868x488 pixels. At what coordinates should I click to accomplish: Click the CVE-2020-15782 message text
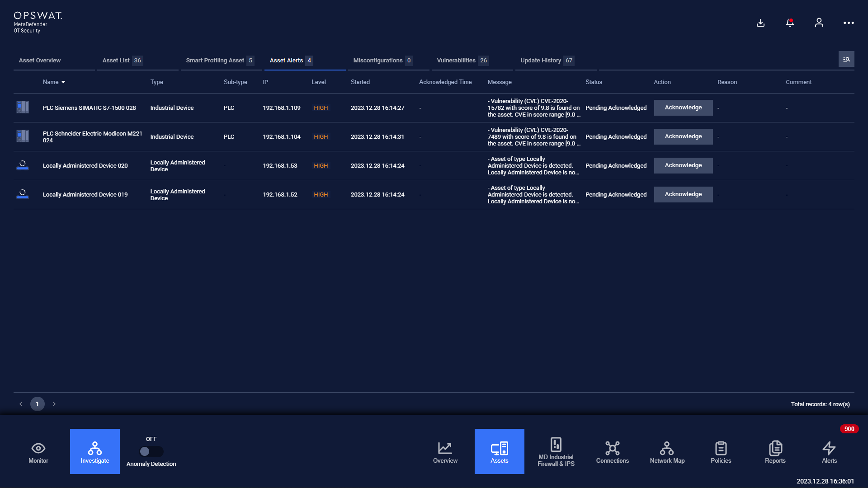click(533, 108)
